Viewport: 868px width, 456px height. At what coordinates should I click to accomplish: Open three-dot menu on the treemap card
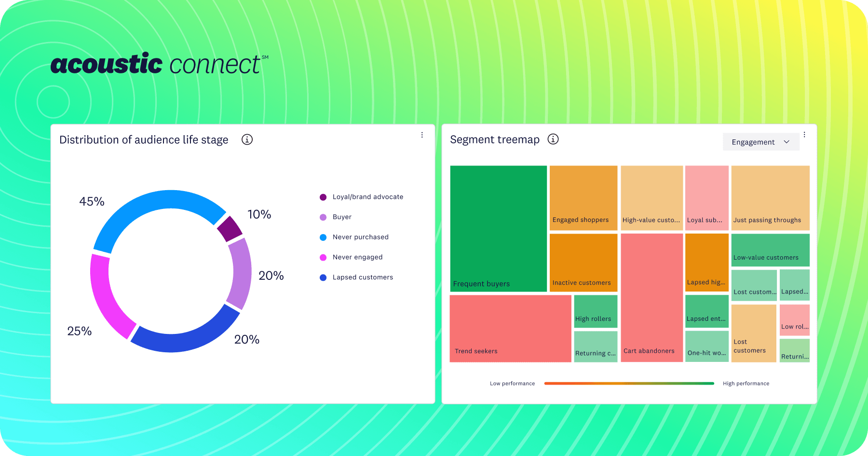tap(804, 135)
